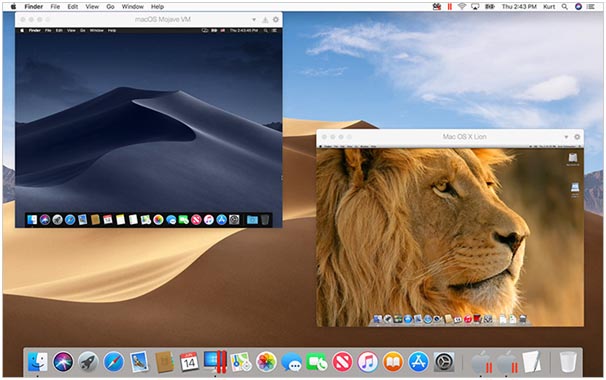Click Parallels red bars menu bar icon

(449, 7)
